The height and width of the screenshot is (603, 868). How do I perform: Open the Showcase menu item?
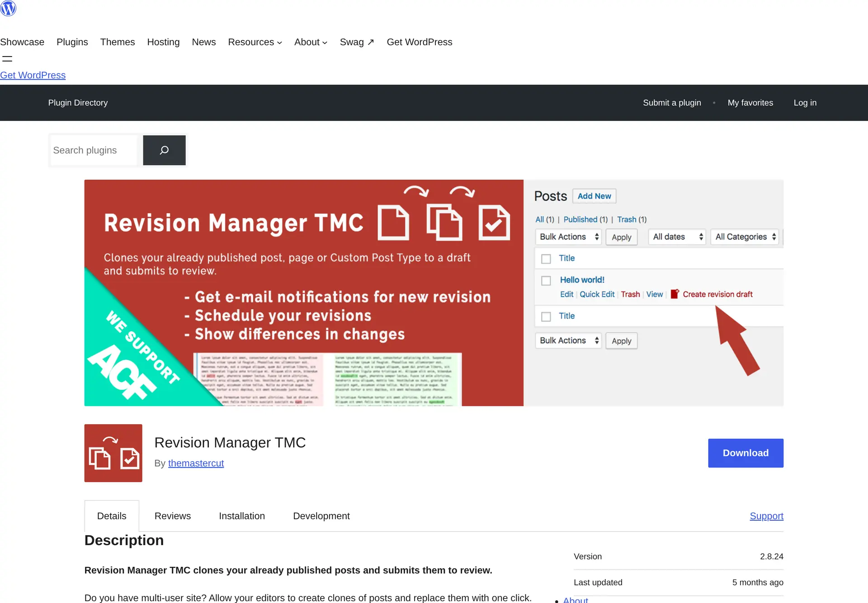(x=22, y=42)
